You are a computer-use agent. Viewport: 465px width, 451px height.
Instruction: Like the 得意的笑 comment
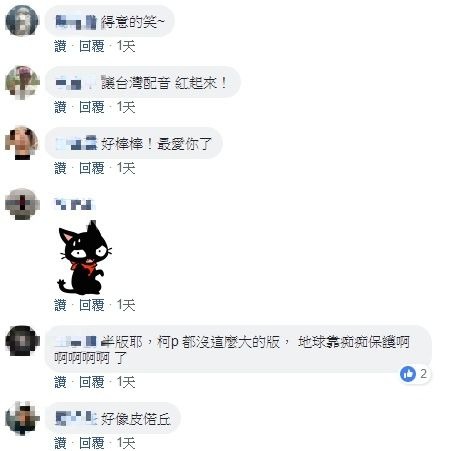click(x=60, y=46)
